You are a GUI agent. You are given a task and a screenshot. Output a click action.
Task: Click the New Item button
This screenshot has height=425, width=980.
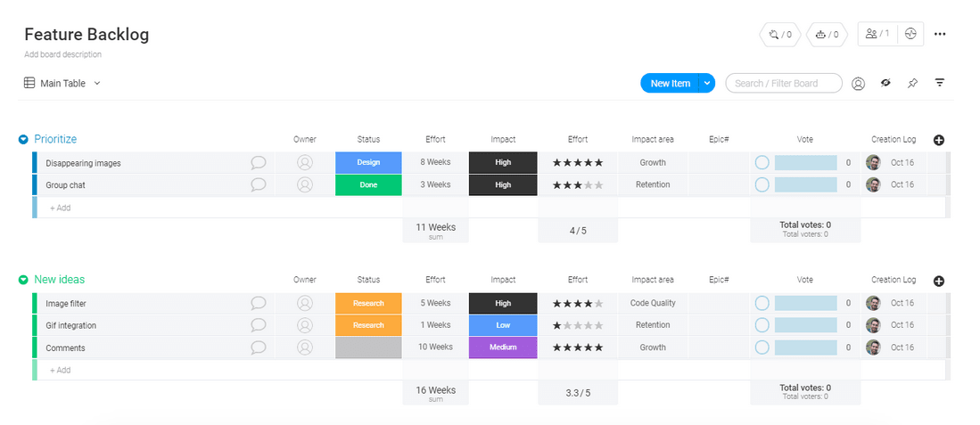[x=670, y=83]
